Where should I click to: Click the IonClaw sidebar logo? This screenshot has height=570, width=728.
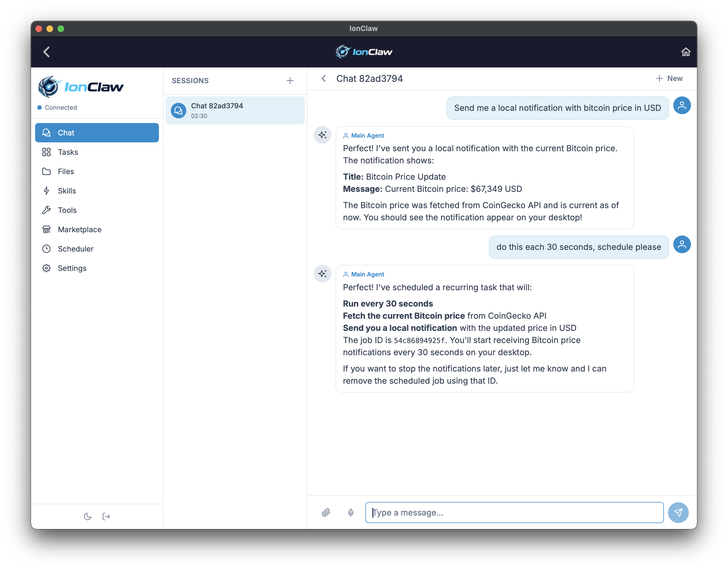[x=81, y=87]
